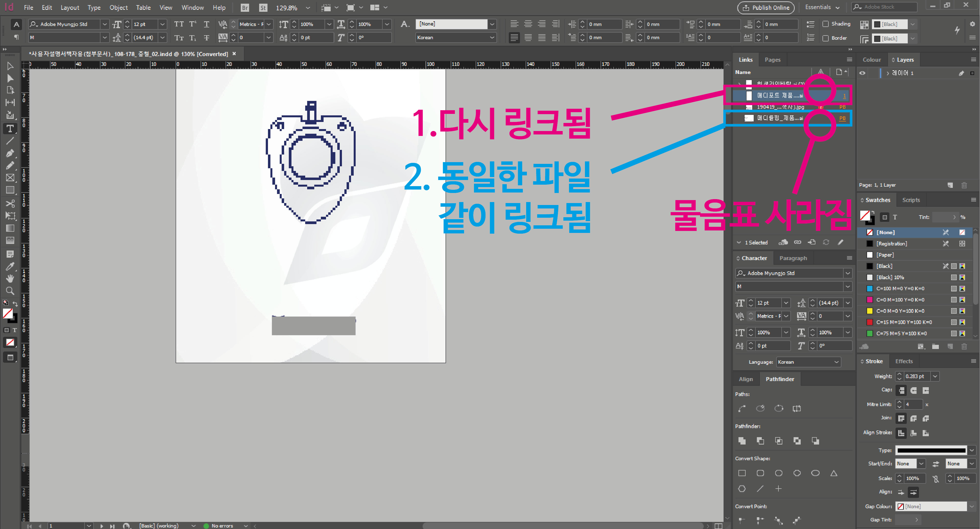Open Essentials workspace dropdown
Viewport: 980px width, 529px height.
tap(823, 7)
